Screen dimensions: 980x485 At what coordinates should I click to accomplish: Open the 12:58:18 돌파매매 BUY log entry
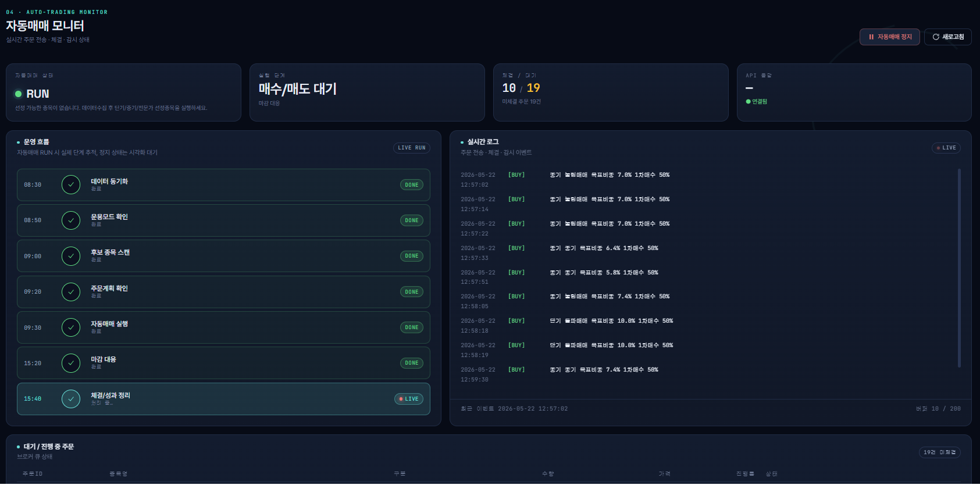click(x=567, y=326)
